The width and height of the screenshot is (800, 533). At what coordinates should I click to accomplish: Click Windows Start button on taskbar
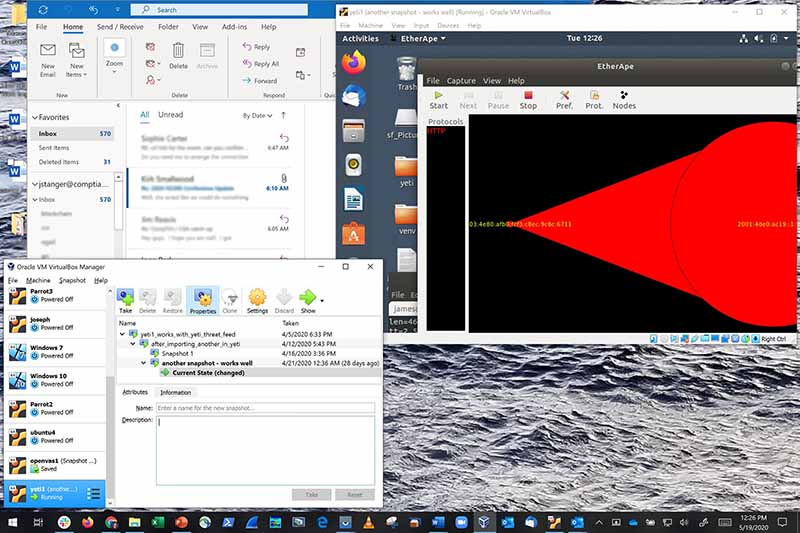coord(12,522)
